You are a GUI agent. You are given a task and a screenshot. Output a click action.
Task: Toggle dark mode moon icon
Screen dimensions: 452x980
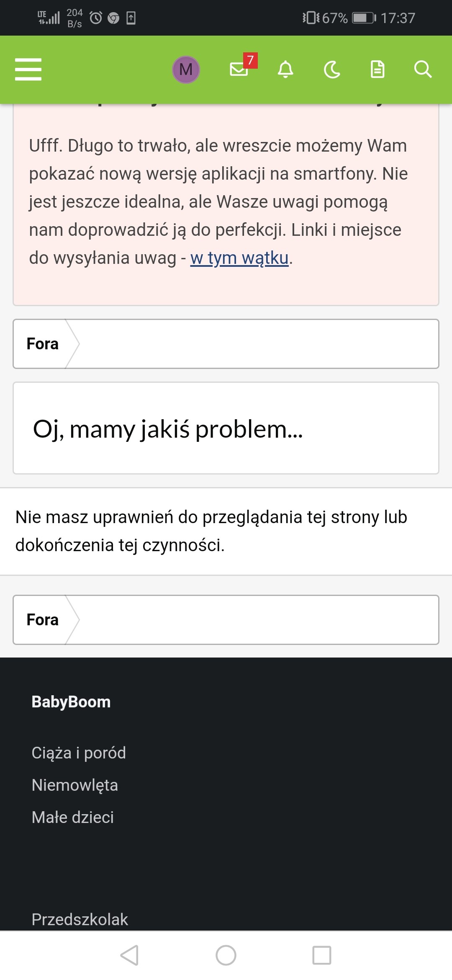tap(332, 69)
